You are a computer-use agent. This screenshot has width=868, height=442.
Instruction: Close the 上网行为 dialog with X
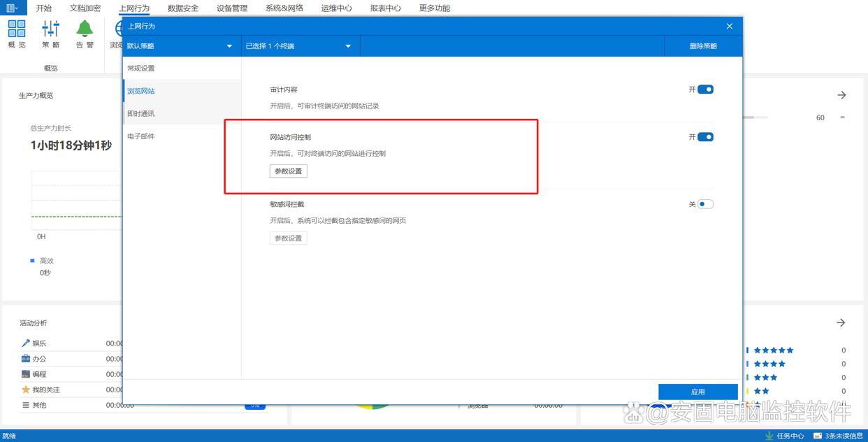[730, 26]
